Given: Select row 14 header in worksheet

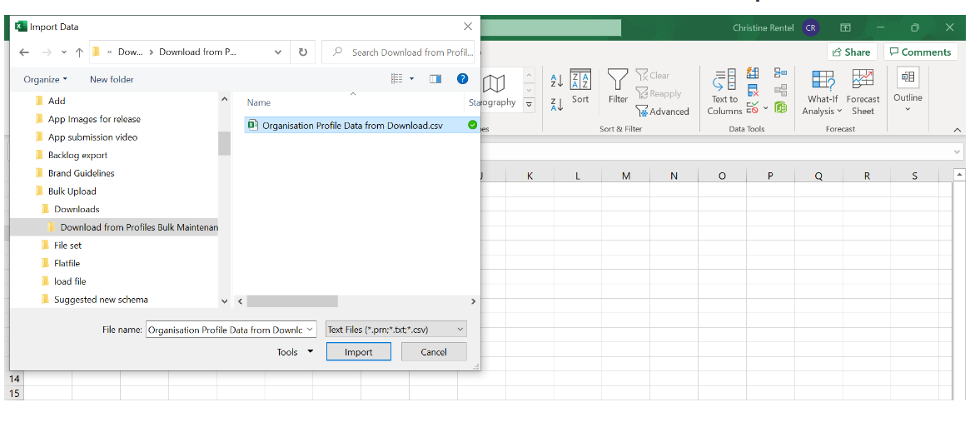Looking at the screenshot, I should (x=14, y=378).
